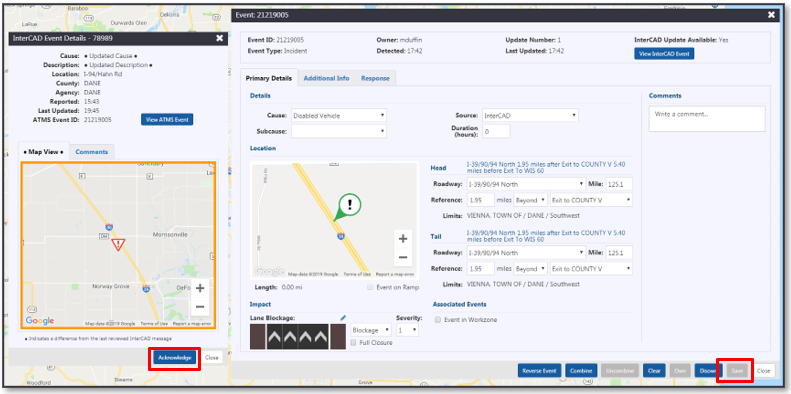Zoom out on the InterCAD Event Details map
The image size is (791, 394).
tap(200, 307)
